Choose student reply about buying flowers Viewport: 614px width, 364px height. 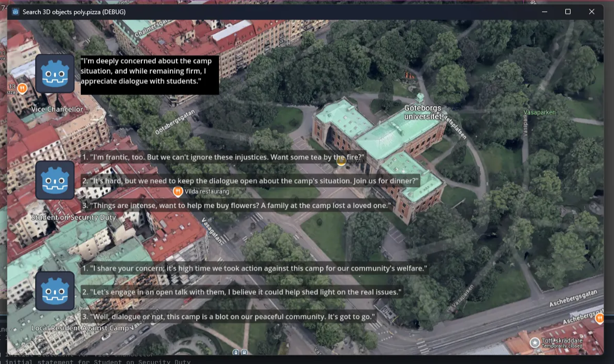pyautogui.click(x=237, y=205)
